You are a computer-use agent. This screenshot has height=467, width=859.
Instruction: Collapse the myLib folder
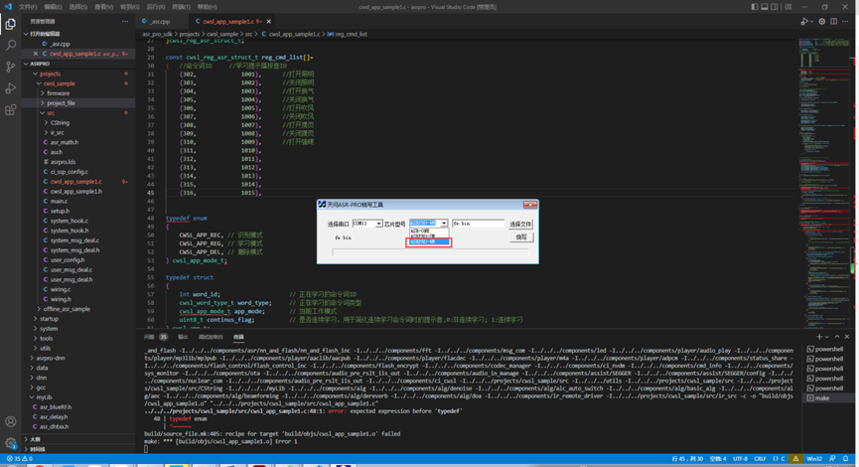[x=32, y=397]
